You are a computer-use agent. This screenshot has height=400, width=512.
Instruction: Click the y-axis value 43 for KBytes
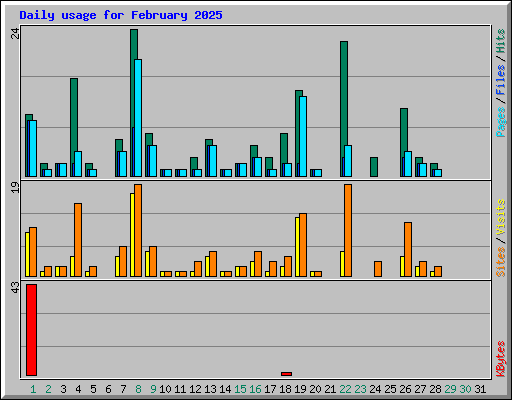coord(16,288)
